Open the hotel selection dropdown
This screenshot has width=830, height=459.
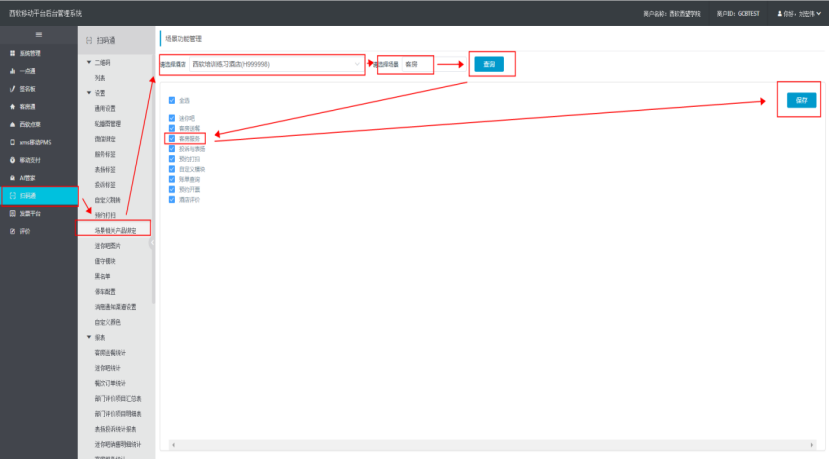click(x=276, y=64)
